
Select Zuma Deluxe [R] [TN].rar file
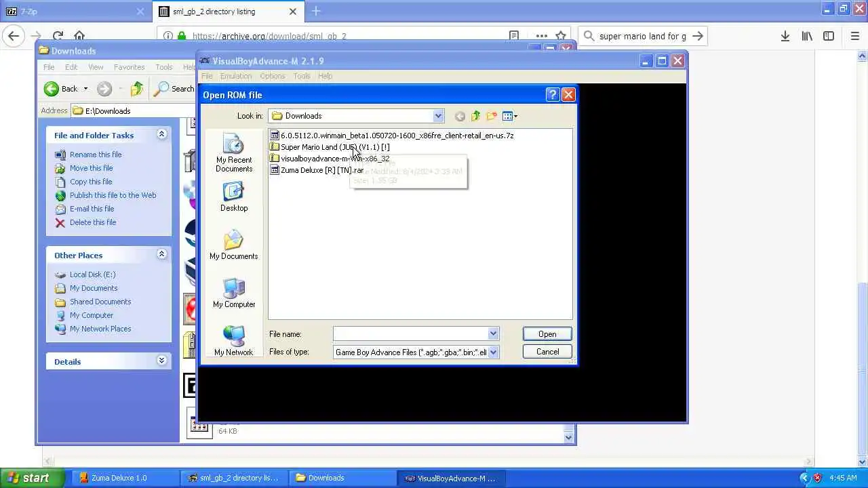(x=317, y=170)
